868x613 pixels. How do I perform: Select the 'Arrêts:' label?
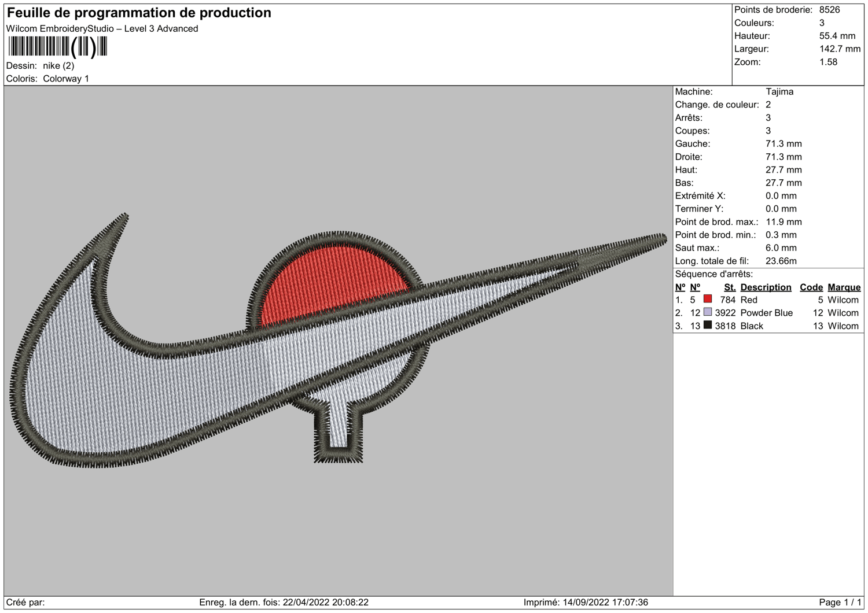tap(689, 117)
